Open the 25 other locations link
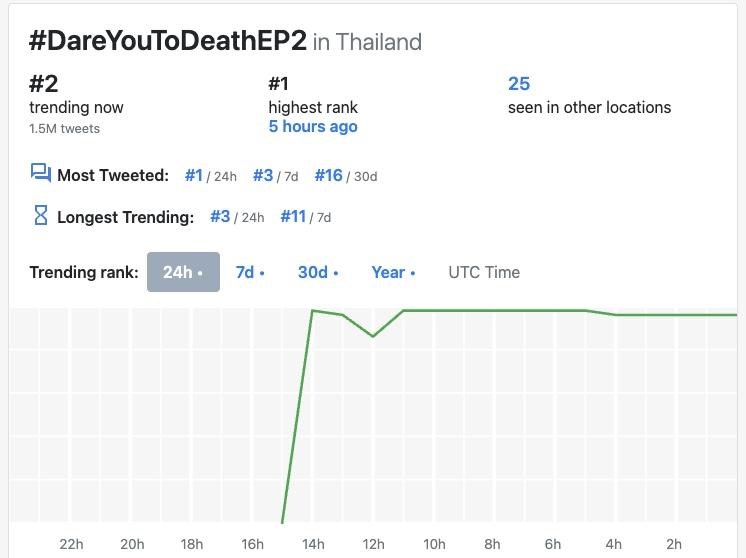This screenshot has width=746, height=558. tap(519, 84)
